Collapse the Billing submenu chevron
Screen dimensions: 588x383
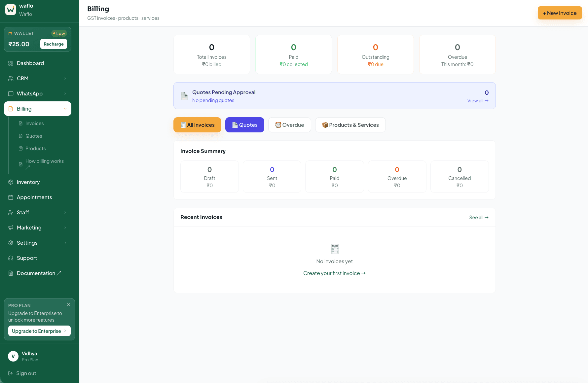(x=65, y=109)
